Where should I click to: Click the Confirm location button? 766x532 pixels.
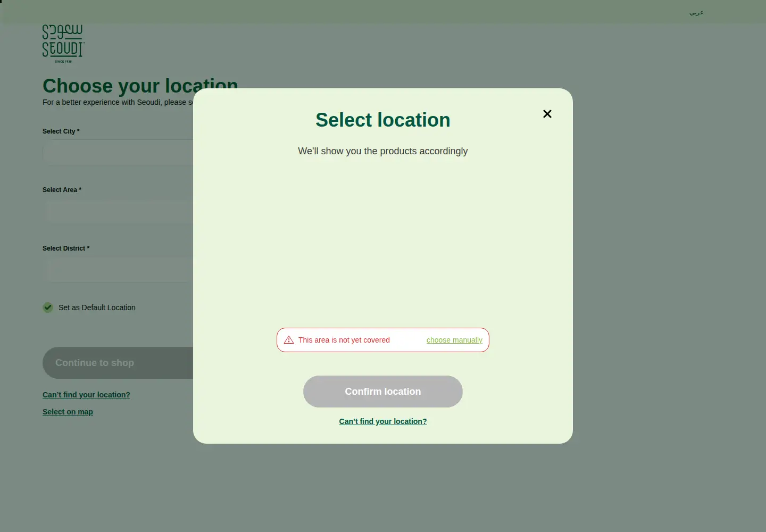(383, 392)
